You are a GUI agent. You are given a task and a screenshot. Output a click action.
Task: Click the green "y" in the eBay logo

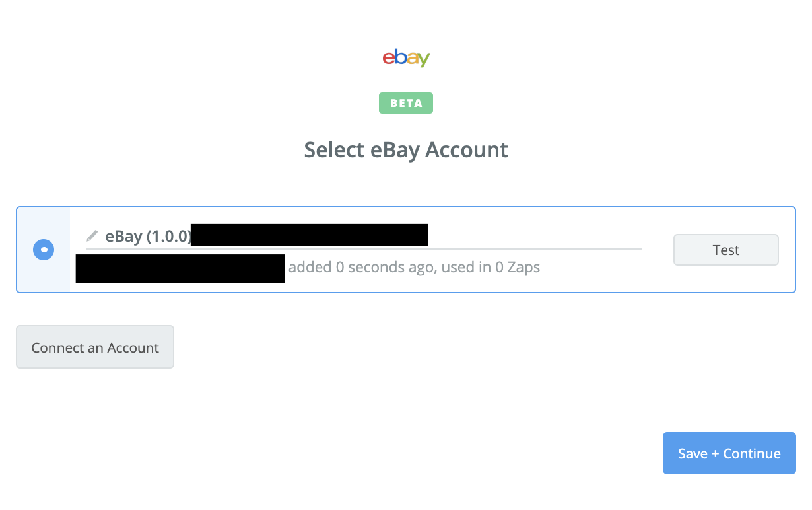tap(423, 60)
